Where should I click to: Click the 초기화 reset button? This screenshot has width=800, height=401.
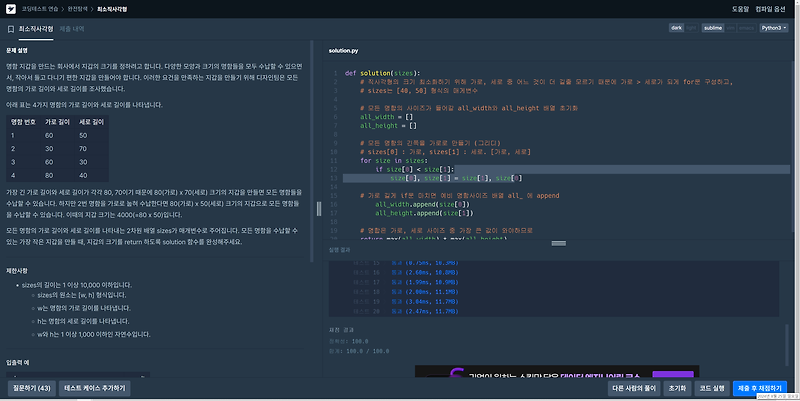pos(677,388)
